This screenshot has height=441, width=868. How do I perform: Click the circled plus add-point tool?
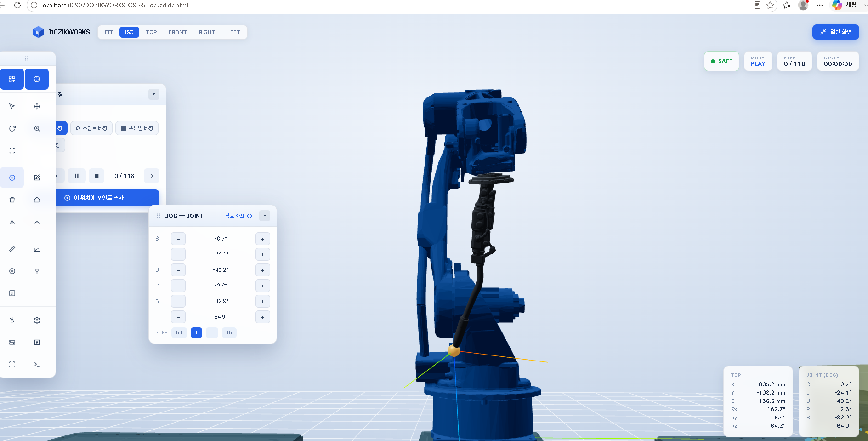[x=12, y=178]
